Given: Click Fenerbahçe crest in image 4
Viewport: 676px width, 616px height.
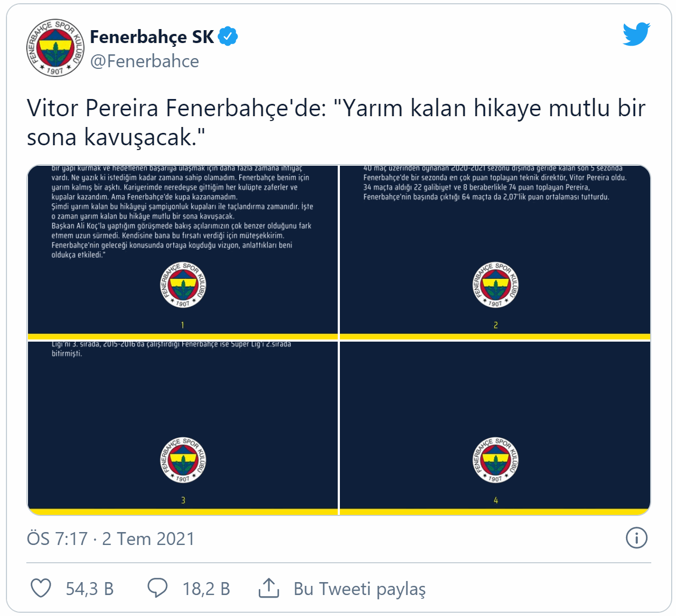Looking at the screenshot, I should [495, 461].
